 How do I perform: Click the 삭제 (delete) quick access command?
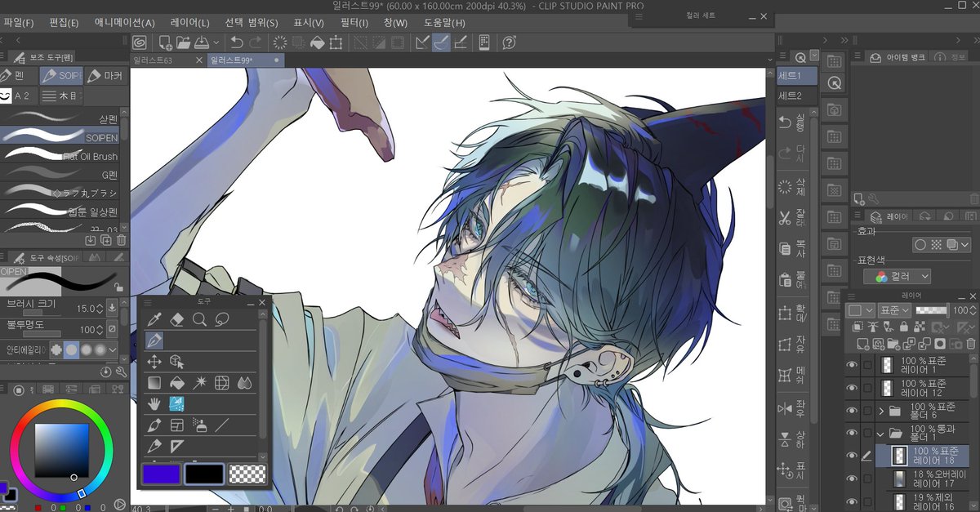point(792,186)
